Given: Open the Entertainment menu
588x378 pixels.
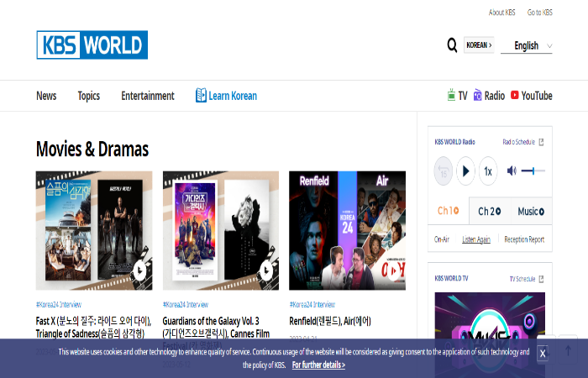Looking at the screenshot, I should [148, 96].
